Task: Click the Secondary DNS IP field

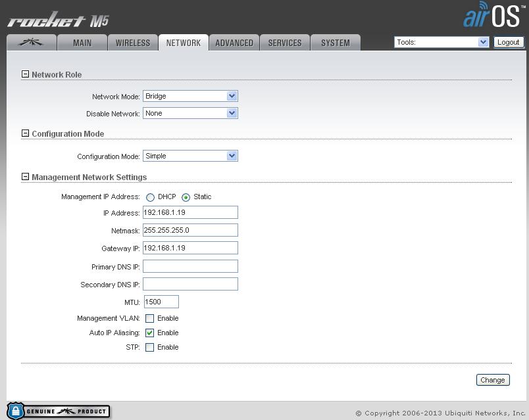Action: (x=190, y=284)
